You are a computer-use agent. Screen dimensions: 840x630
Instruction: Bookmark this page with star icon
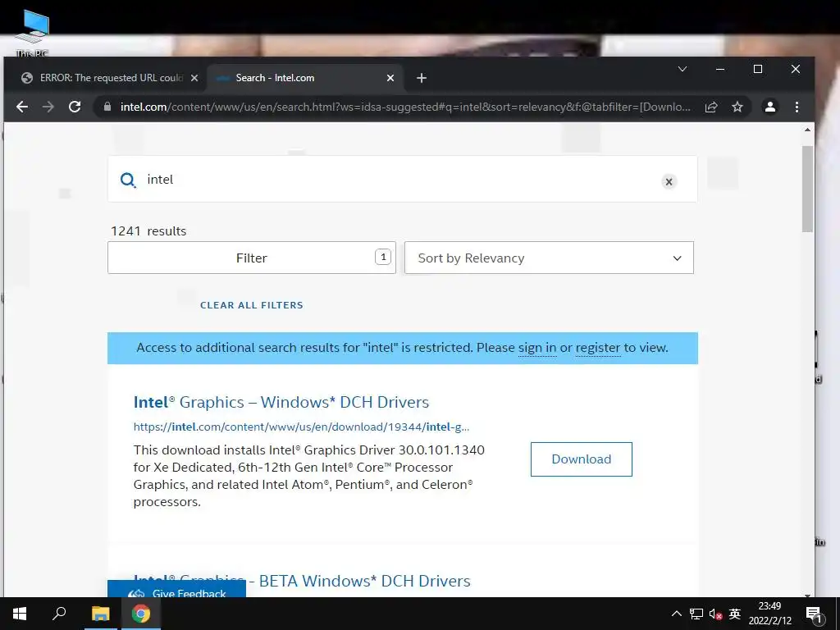tap(737, 107)
